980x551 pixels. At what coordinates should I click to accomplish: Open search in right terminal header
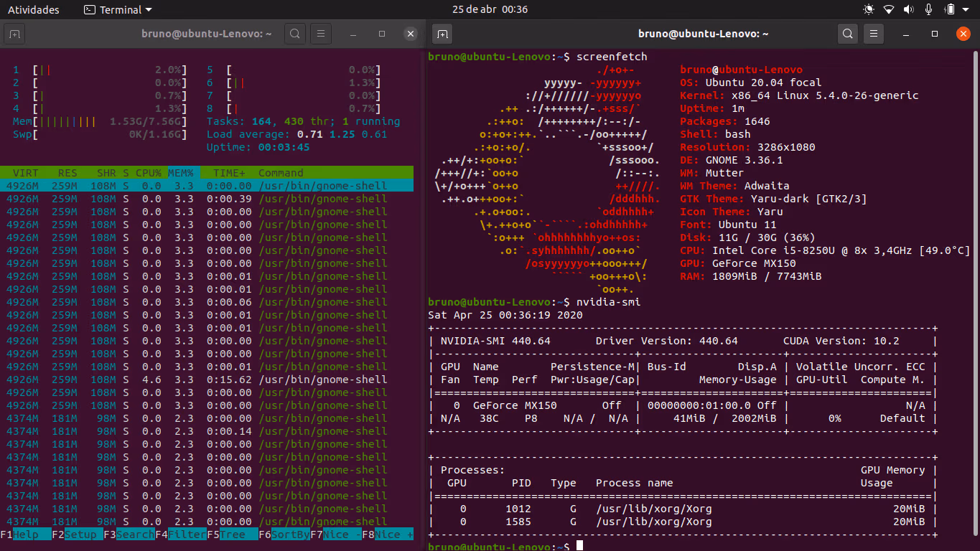pos(848,34)
